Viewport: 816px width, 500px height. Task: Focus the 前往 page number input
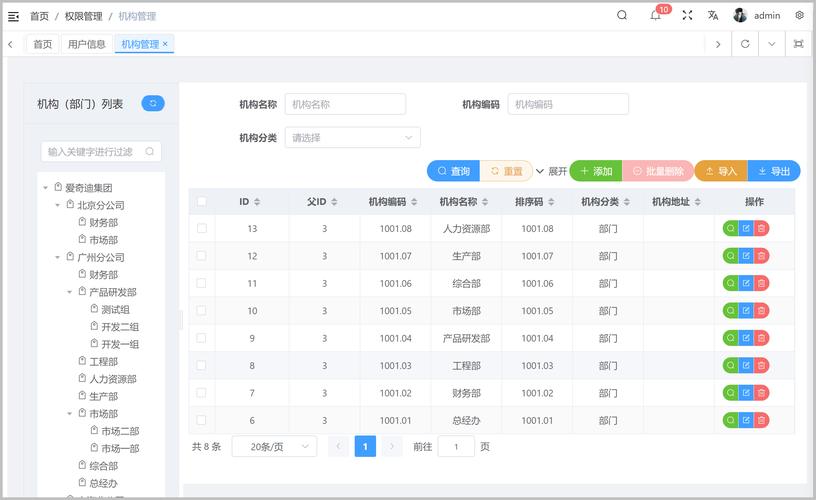(x=456, y=446)
